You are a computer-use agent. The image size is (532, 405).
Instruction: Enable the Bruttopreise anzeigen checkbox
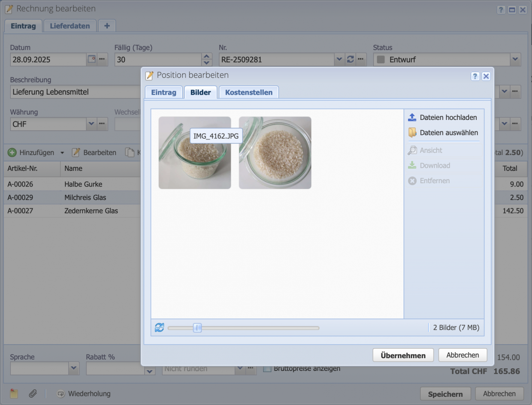point(267,369)
